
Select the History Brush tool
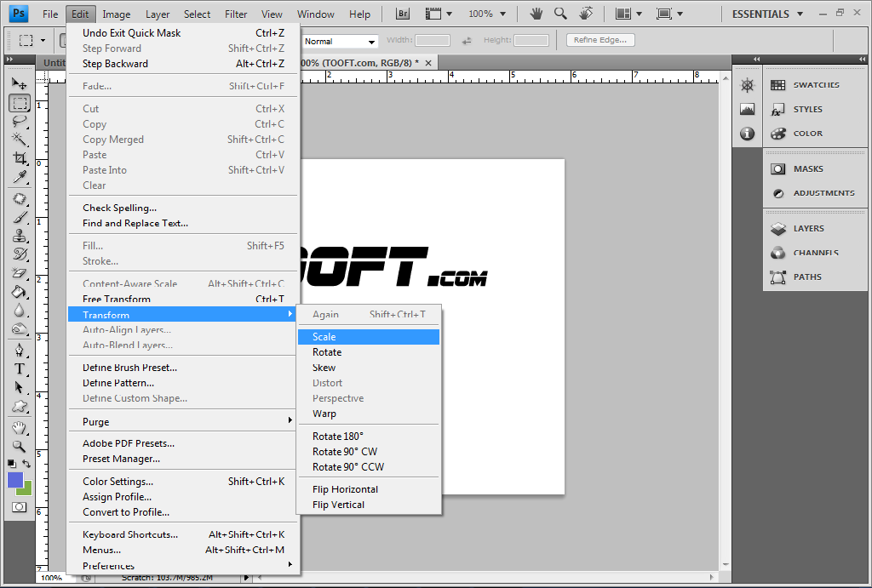[20, 254]
